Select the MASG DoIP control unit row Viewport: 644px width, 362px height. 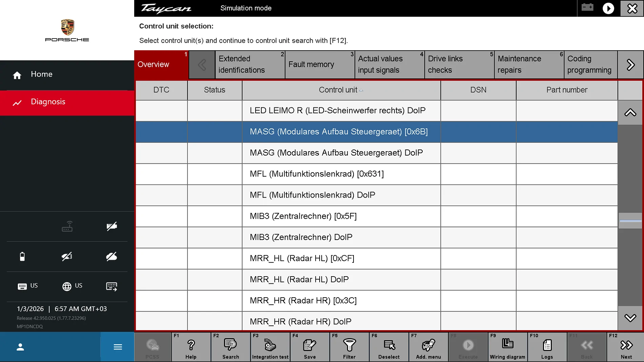[x=377, y=153]
